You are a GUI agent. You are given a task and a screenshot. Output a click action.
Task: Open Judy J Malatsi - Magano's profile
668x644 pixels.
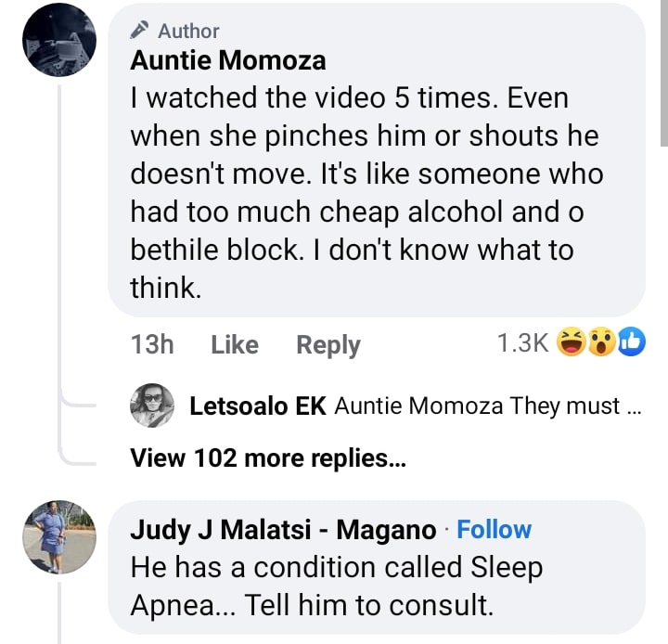click(x=283, y=530)
